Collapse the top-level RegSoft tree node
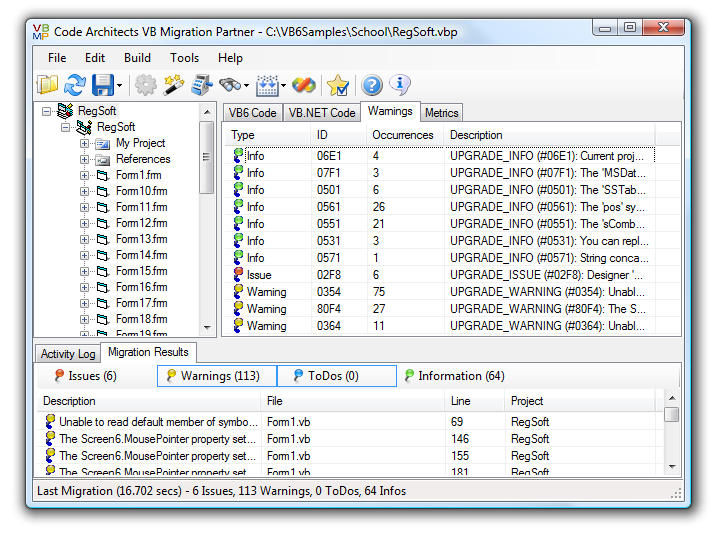Viewport: 721px width, 540px height. (46, 111)
